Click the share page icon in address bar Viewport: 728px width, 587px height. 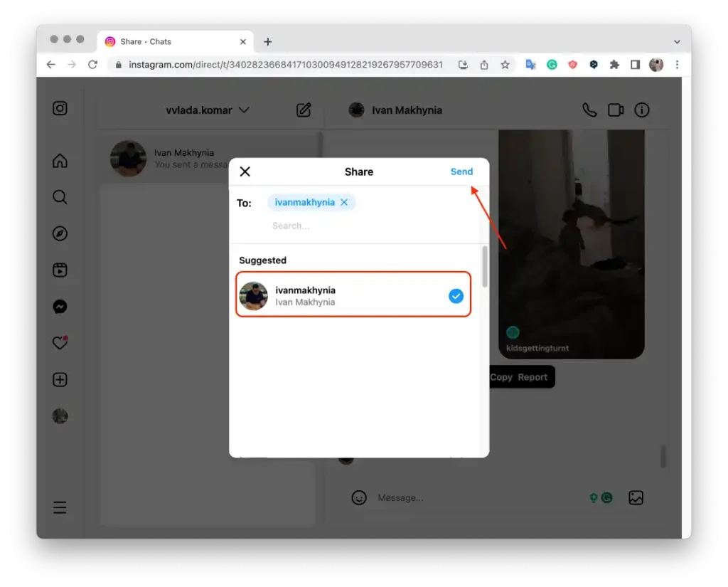click(x=484, y=65)
